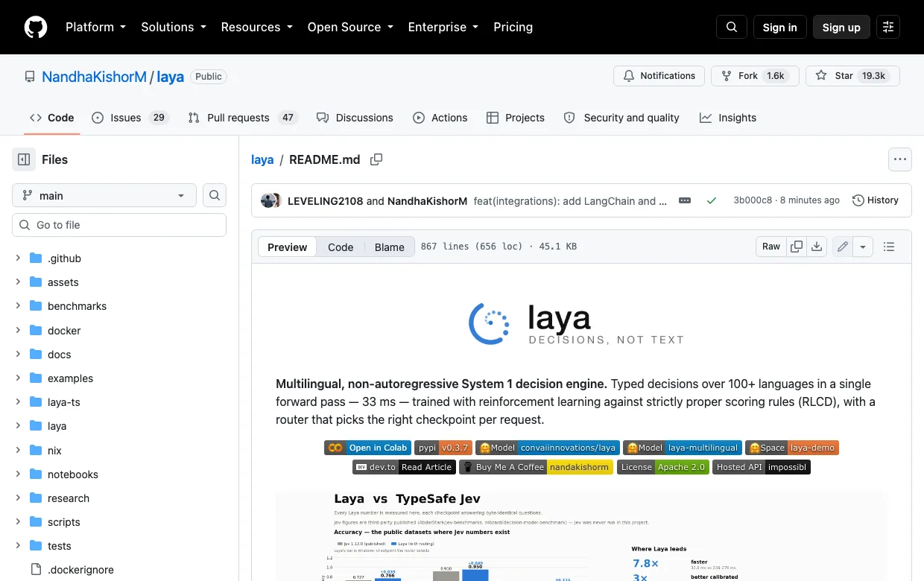The width and height of the screenshot is (924, 581).
Task: Expand the benchmarks folder
Action: pos(18,306)
